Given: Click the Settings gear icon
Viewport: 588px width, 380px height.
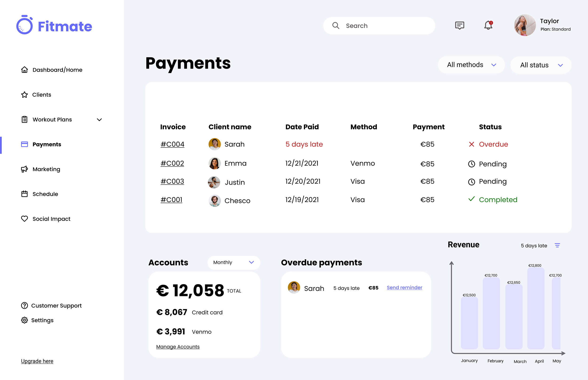Looking at the screenshot, I should 24,320.
